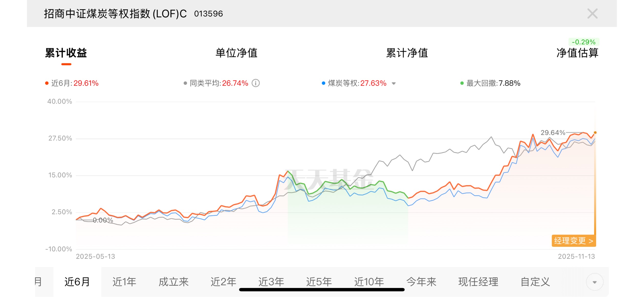Open the 净值估算 tab
This screenshot has width=644, height=297.
(x=577, y=53)
